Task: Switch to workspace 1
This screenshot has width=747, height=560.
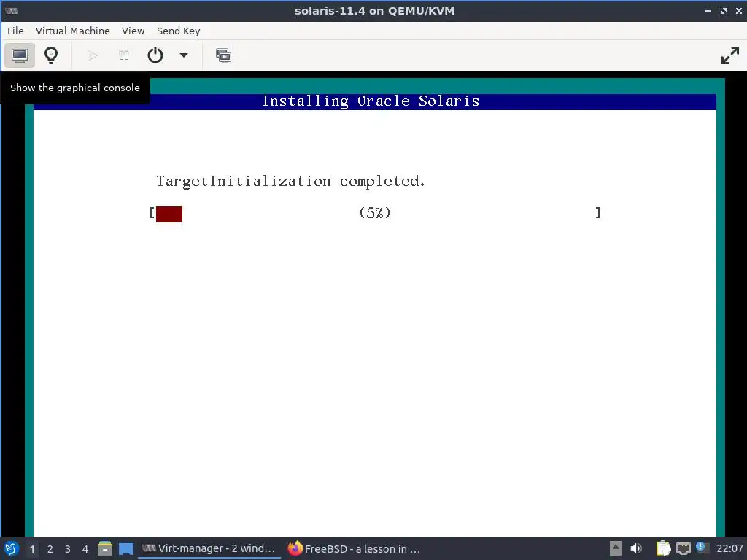Action: point(32,549)
